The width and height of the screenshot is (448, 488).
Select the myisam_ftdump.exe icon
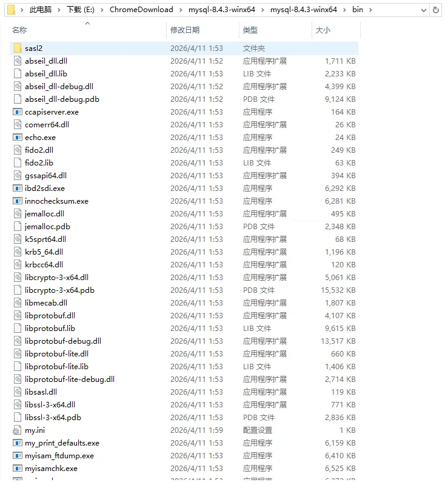(18, 456)
